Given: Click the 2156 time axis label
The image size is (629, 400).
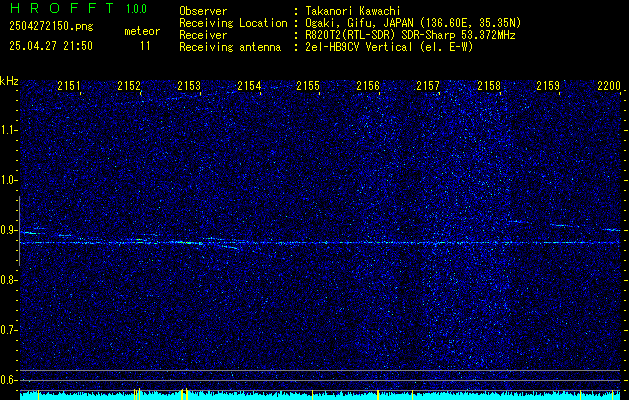Looking at the screenshot, I should 368,85.
